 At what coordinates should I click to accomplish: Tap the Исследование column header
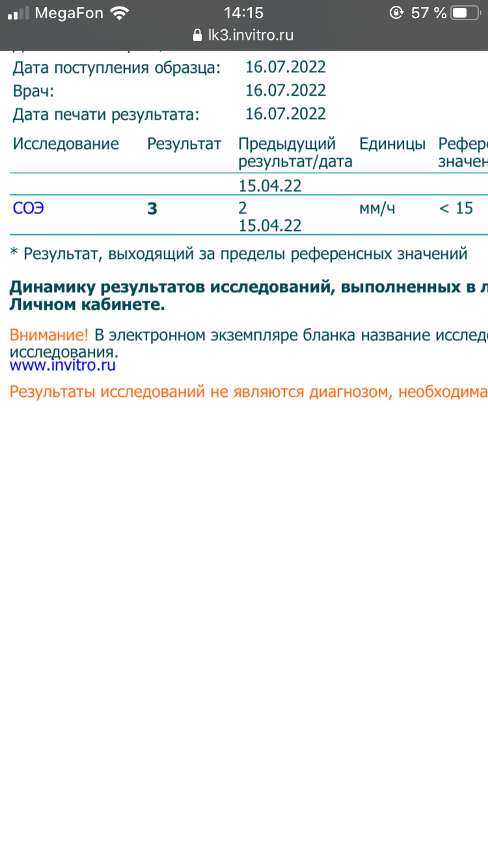66,144
